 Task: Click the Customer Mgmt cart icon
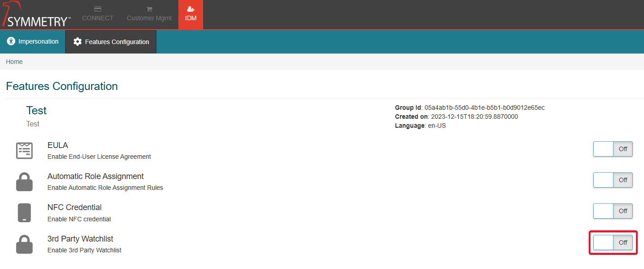[x=149, y=9]
